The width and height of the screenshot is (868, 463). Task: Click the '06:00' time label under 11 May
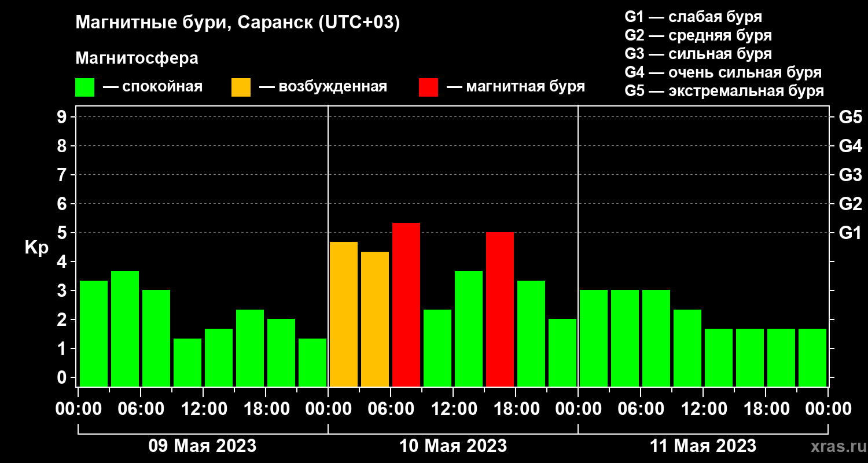pos(641,409)
